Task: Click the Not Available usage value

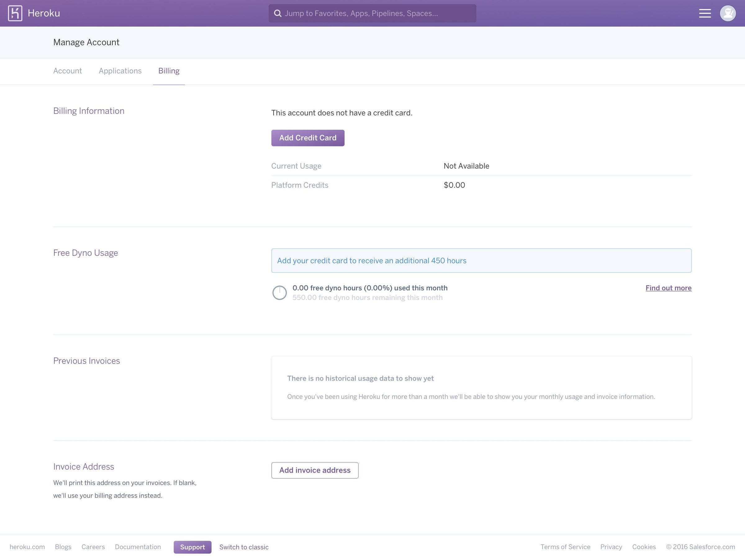Action: pyautogui.click(x=466, y=166)
